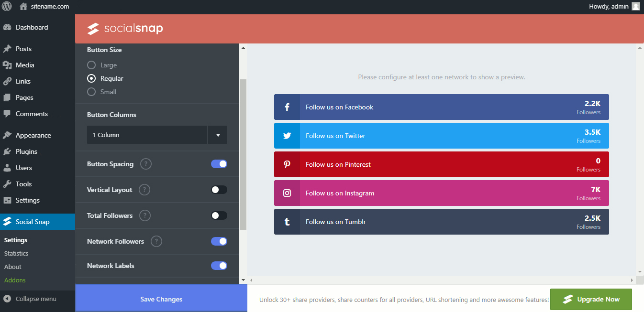The image size is (644, 312).
Task: Click the Instagram icon in preview
Action: coord(287,193)
